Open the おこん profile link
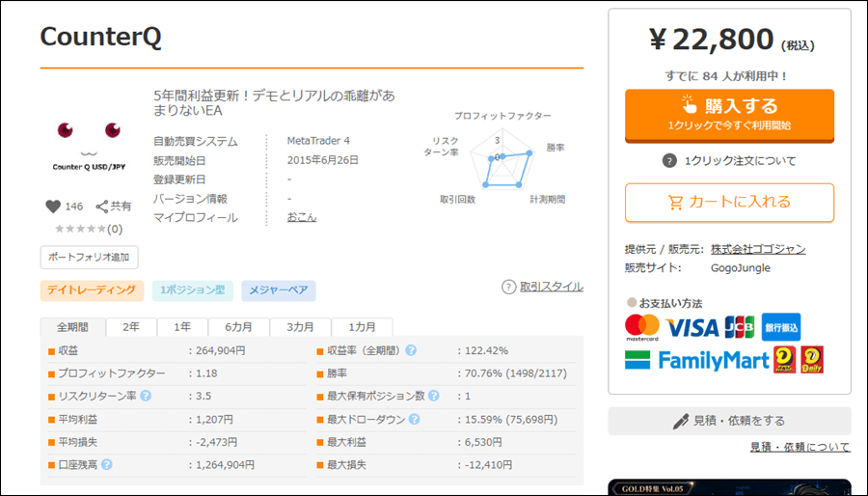 tap(301, 217)
